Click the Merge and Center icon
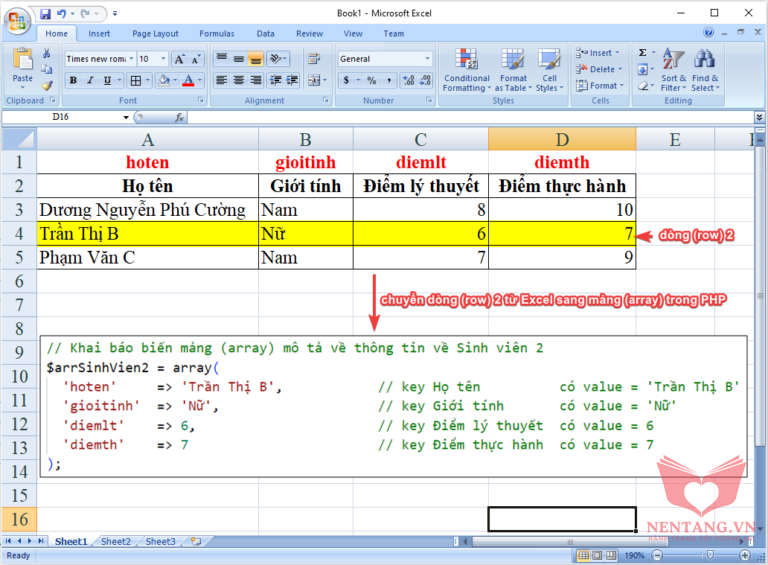The image size is (768, 565). (314, 80)
